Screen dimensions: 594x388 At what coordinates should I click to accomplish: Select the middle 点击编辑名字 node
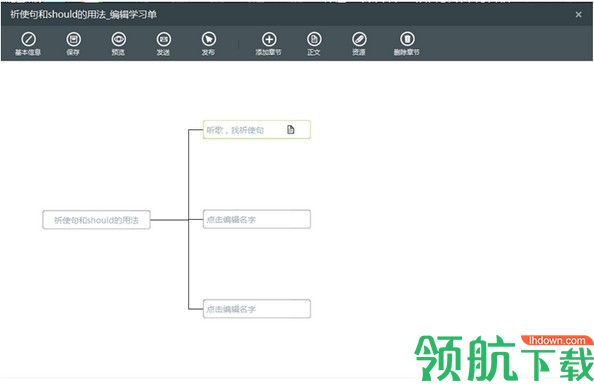[257, 219]
